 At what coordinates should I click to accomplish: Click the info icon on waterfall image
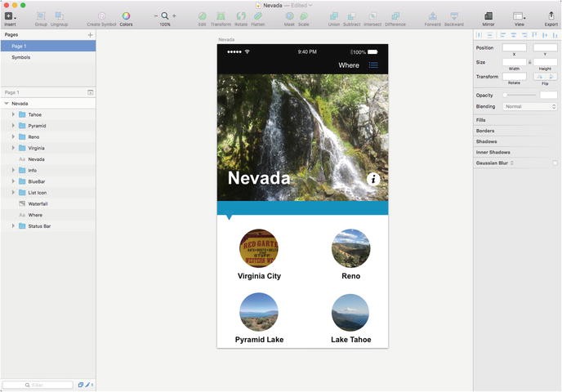coord(373,179)
